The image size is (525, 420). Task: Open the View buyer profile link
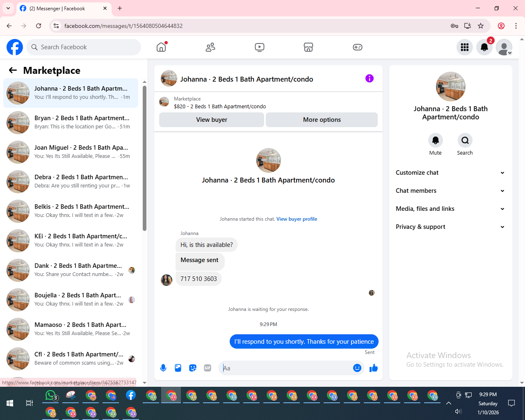(297, 219)
